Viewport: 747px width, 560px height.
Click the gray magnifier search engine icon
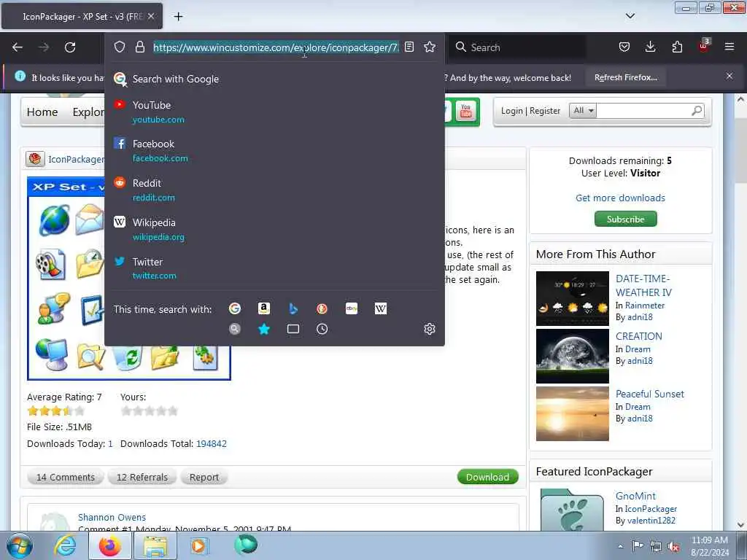click(x=235, y=329)
